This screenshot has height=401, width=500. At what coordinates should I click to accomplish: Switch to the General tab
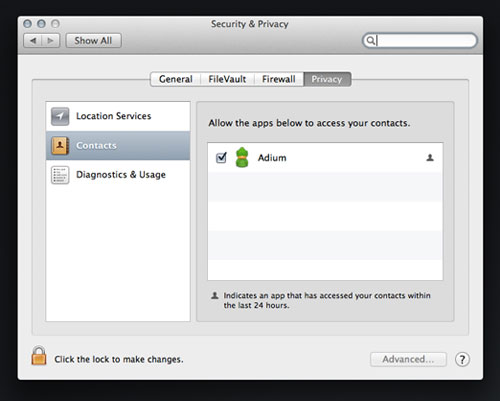coord(176,79)
